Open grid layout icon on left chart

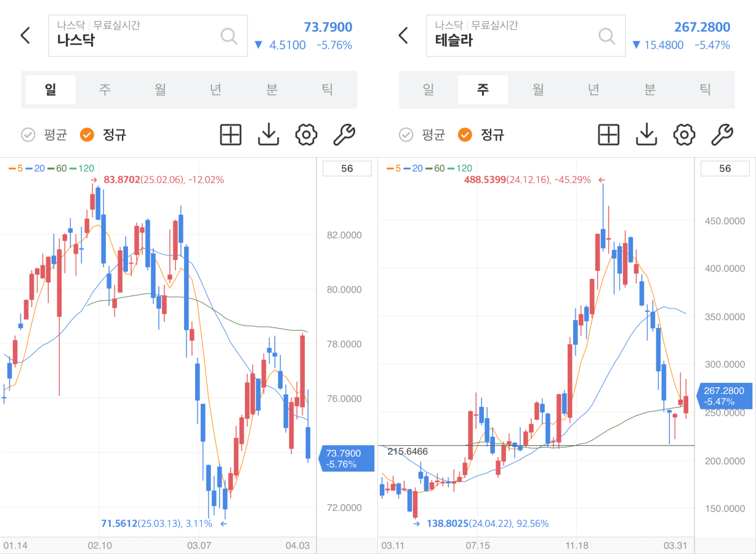point(231,134)
